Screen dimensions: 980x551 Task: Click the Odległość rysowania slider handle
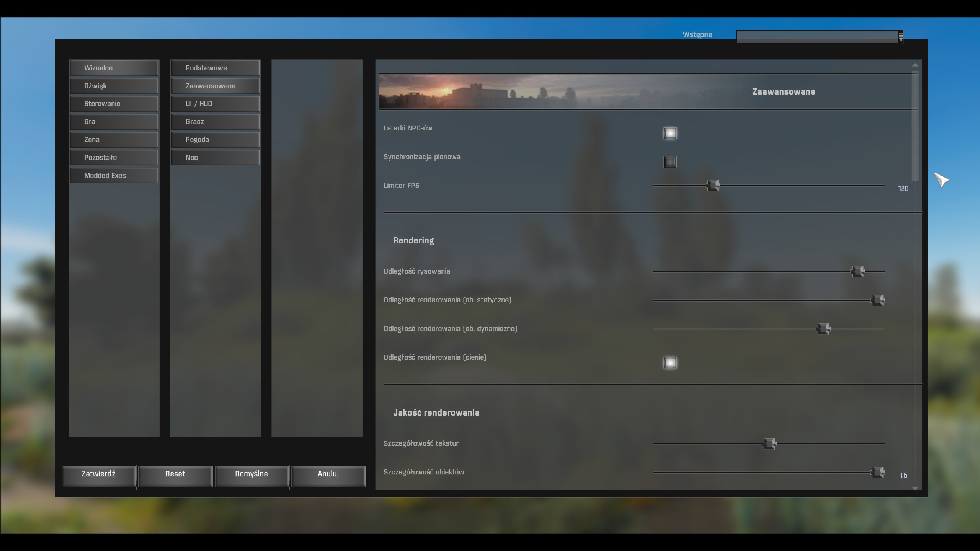pos(857,271)
